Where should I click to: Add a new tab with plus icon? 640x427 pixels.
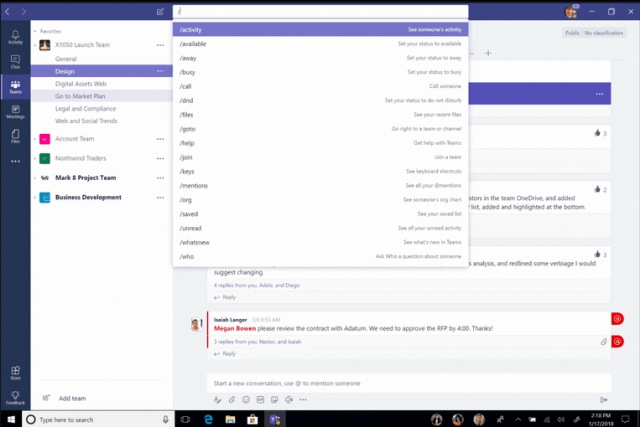[x=488, y=53]
